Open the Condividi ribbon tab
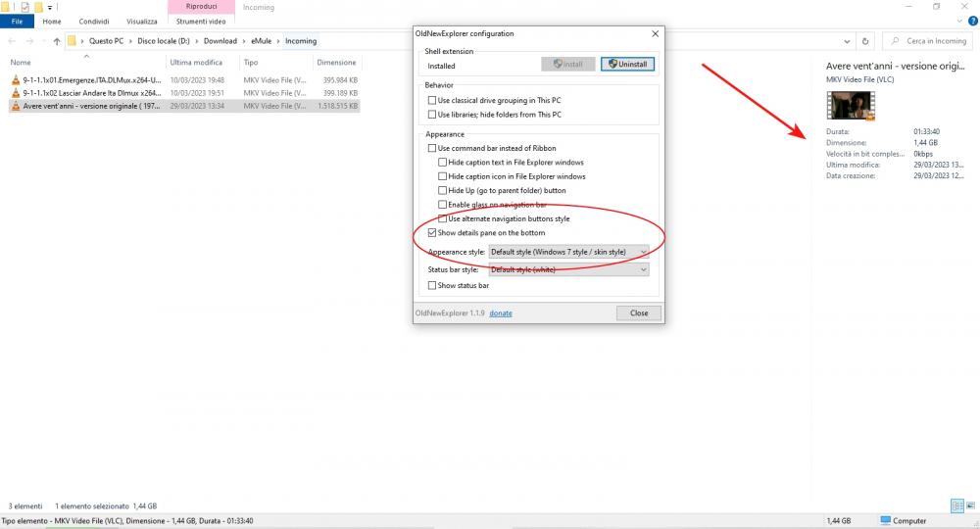Image resolution: width=980 pixels, height=529 pixels. tap(94, 22)
